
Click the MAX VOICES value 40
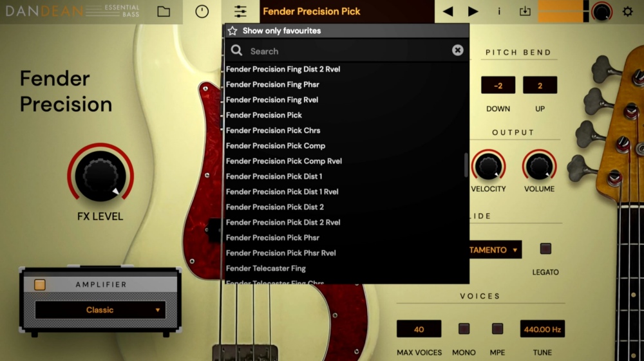(x=419, y=329)
